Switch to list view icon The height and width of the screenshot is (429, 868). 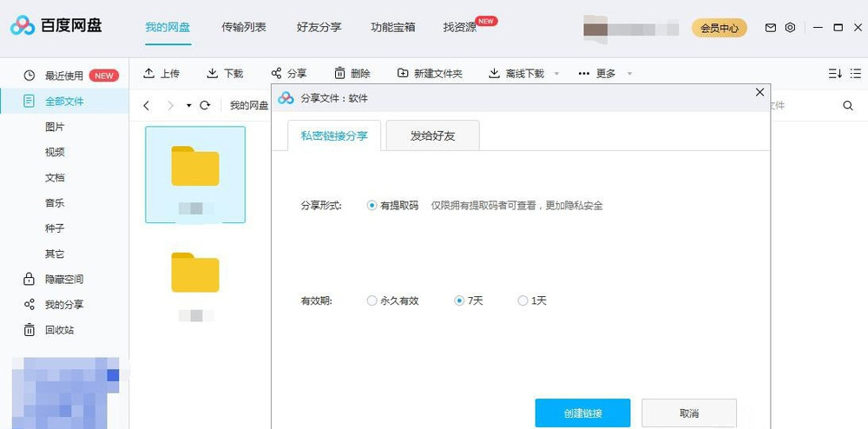pyautogui.click(x=856, y=73)
